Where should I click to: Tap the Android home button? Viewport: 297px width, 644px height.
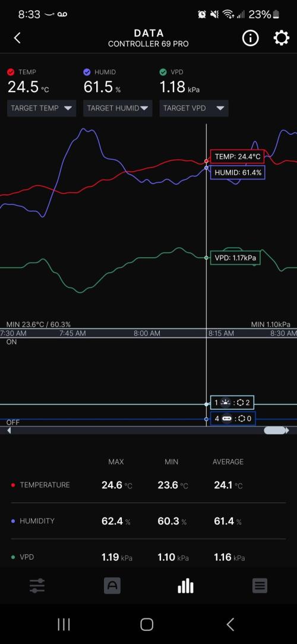coord(147,624)
